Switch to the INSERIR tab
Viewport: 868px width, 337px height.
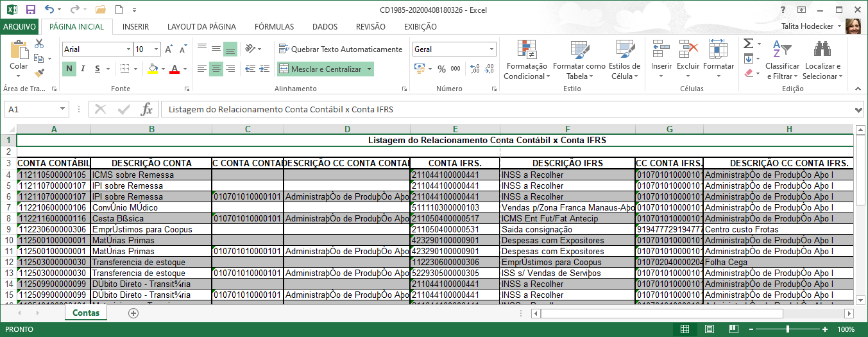136,27
